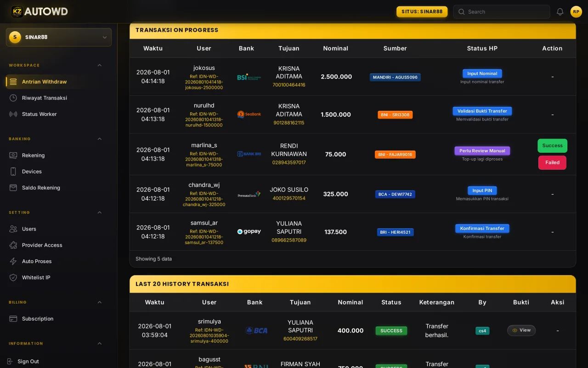Collapse the Setting section

pyautogui.click(x=100, y=213)
